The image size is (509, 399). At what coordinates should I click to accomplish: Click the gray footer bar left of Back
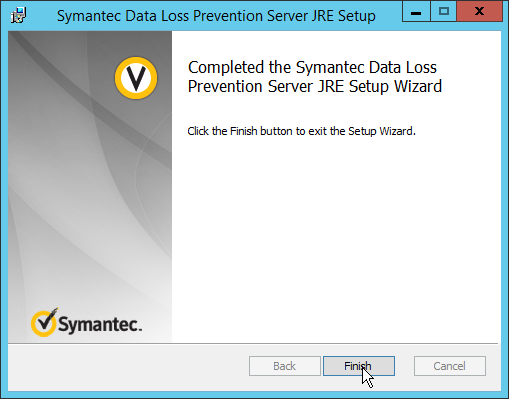coord(128,367)
